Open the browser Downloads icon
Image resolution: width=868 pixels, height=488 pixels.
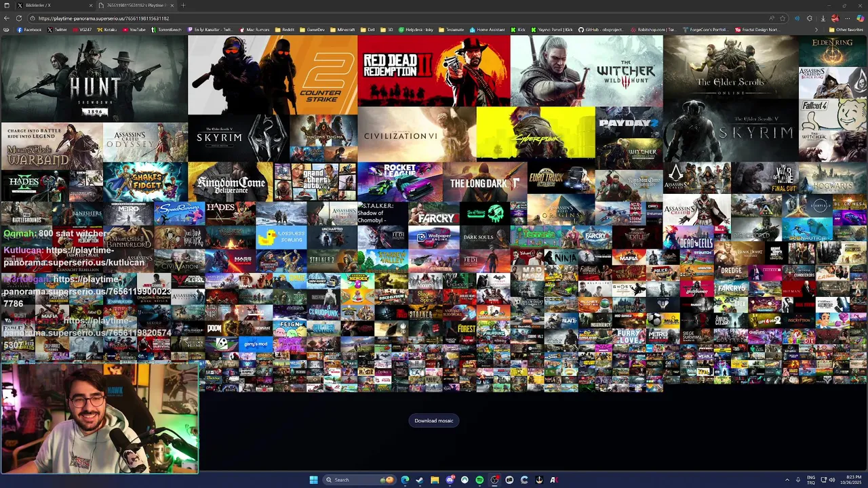coord(823,18)
